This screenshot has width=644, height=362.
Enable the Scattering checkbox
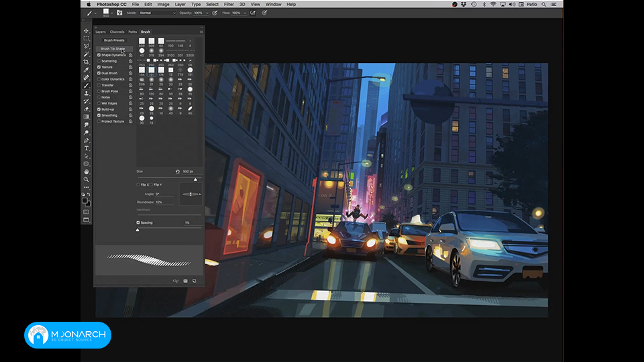point(99,61)
